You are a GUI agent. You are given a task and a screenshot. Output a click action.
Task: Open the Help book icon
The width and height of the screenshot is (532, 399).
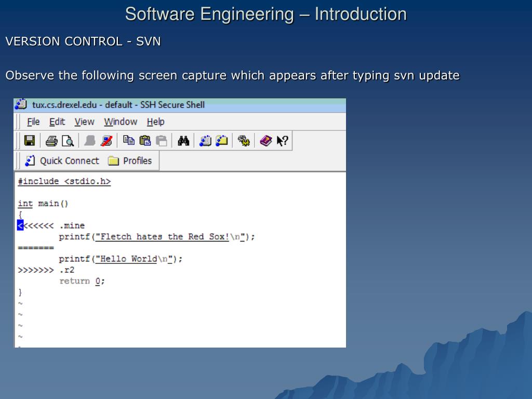265,140
